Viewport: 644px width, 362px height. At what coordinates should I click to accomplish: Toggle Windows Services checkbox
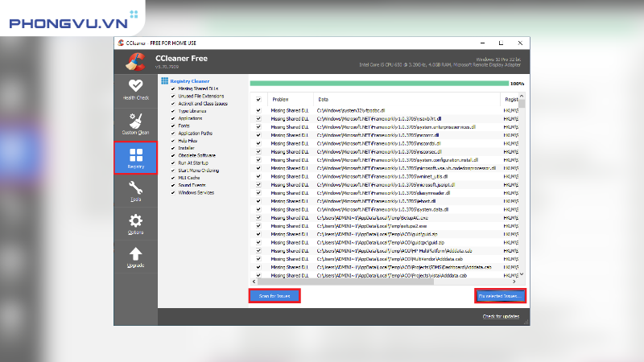[173, 192]
